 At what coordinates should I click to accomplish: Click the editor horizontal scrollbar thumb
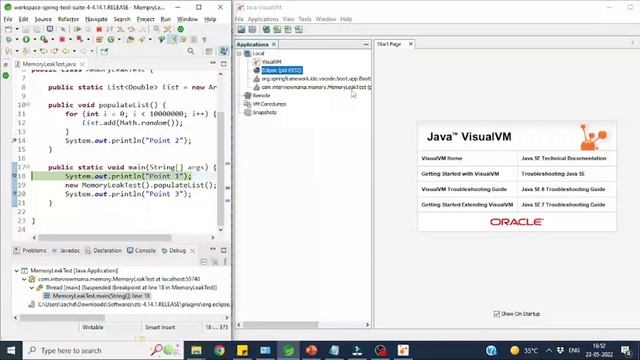105,238
